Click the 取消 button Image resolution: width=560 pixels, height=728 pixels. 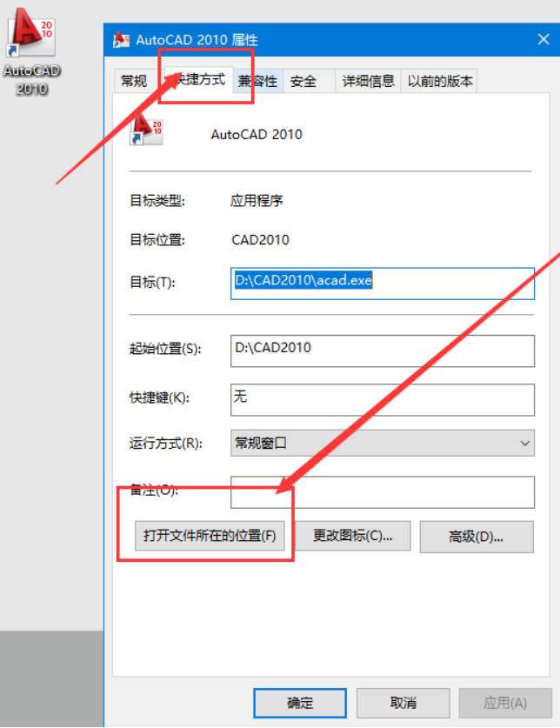[x=403, y=703]
